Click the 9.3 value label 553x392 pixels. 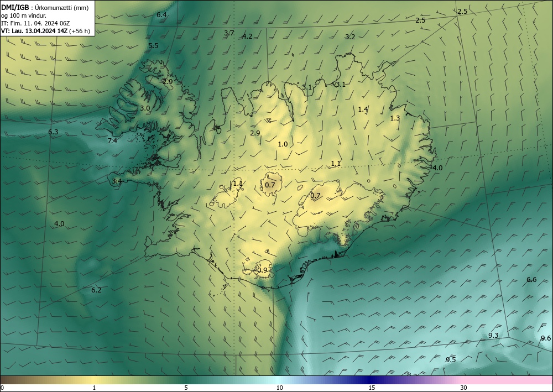click(493, 335)
